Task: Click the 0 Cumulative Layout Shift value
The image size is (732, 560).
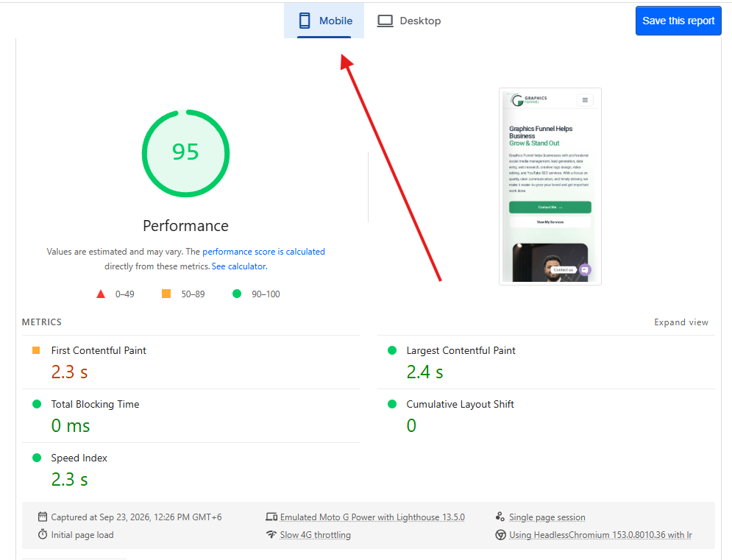Action: pos(411,425)
